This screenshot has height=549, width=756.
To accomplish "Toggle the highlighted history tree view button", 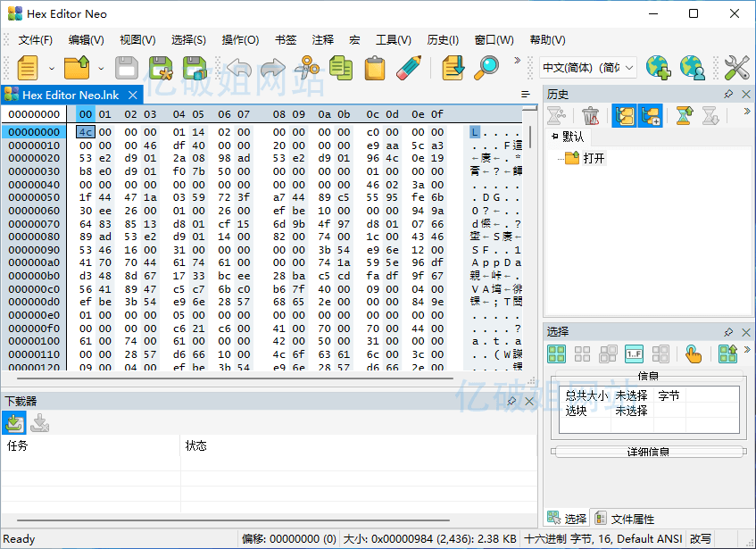I will point(622,115).
